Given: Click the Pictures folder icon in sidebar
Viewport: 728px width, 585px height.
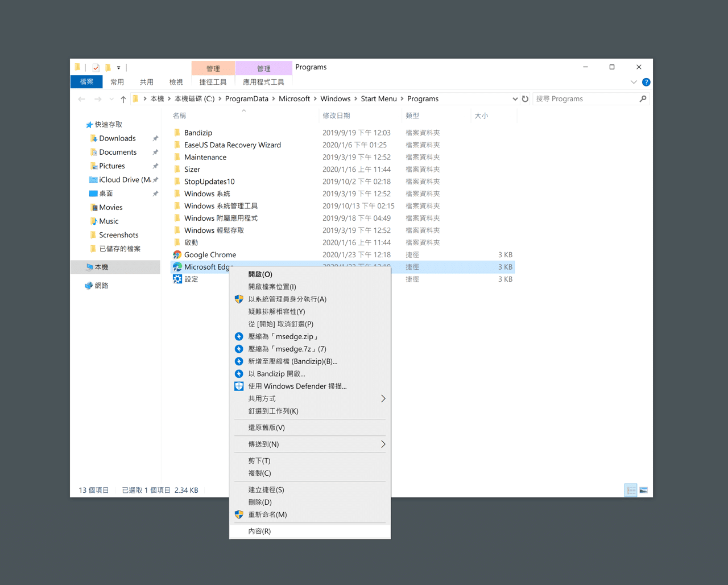Looking at the screenshot, I should tap(94, 166).
